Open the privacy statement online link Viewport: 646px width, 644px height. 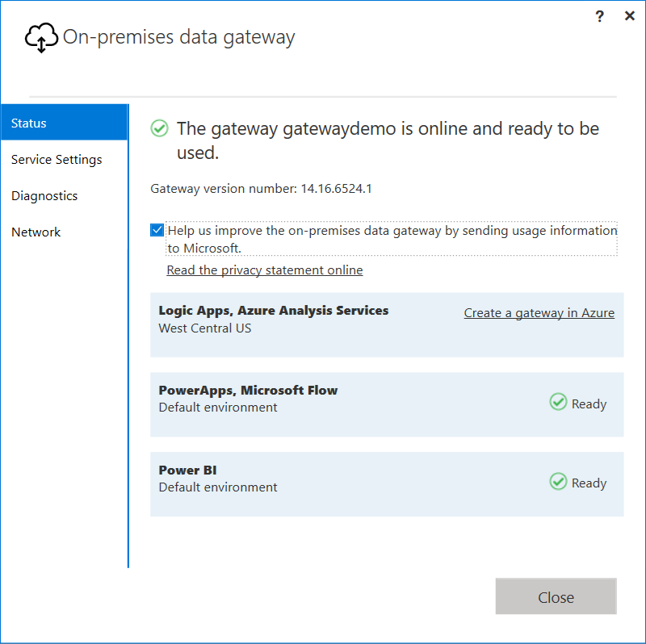click(x=264, y=270)
